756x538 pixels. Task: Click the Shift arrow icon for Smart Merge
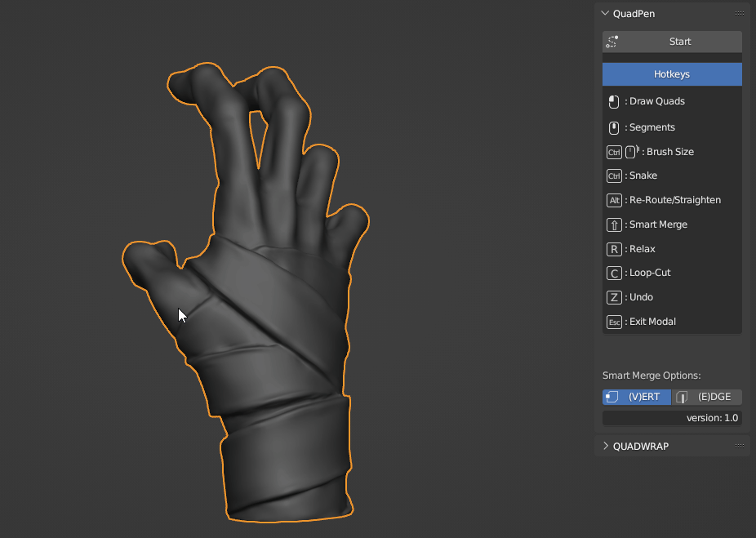[x=614, y=225]
